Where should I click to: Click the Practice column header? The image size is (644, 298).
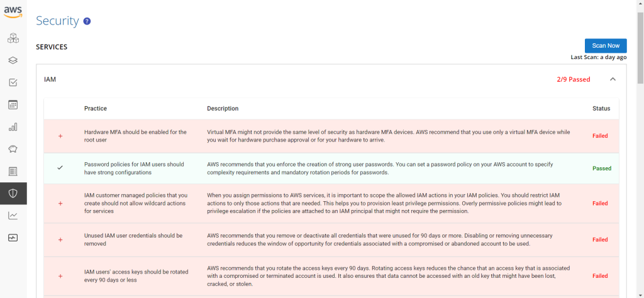(x=96, y=109)
